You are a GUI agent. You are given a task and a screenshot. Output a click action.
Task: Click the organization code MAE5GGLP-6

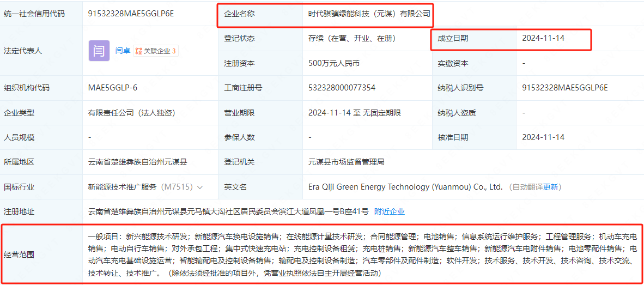pyautogui.click(x=112, y=88)
